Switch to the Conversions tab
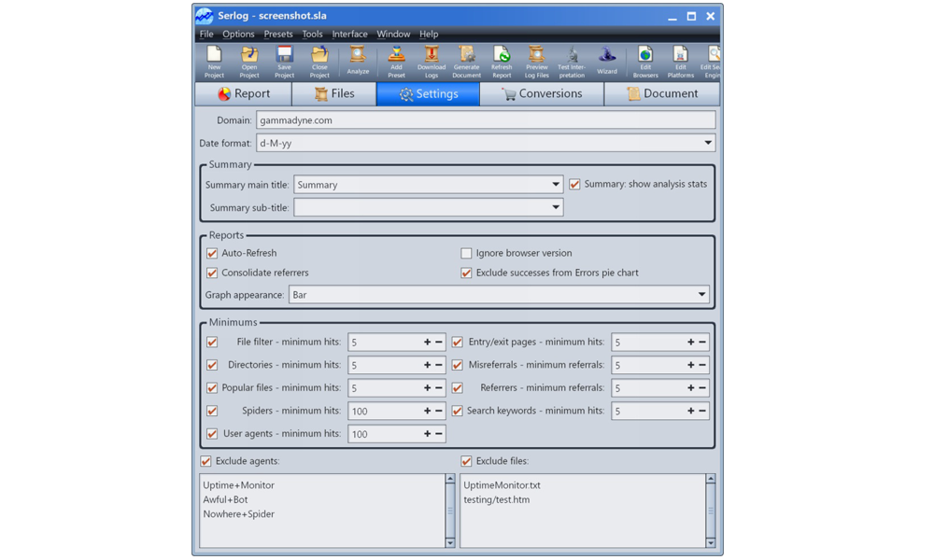 click(x=542, y=94)
